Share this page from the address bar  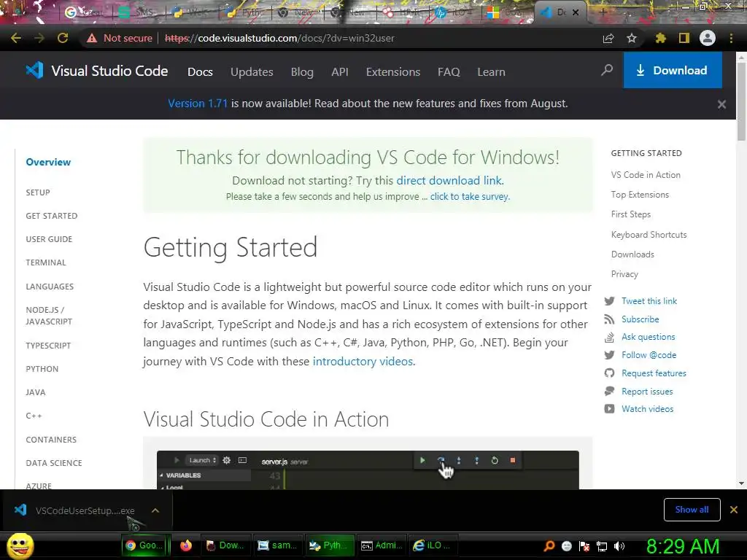coord(608,38)
